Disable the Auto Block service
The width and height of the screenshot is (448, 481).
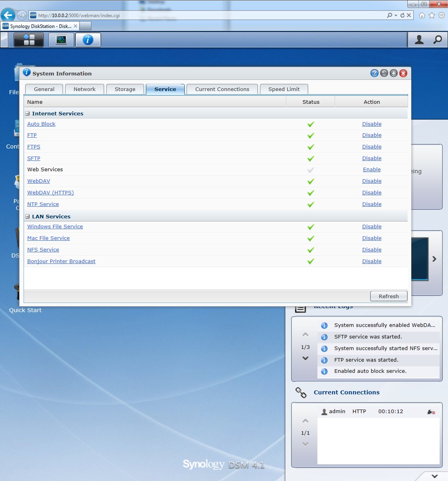pyautogui.click(x=372, y=124)
